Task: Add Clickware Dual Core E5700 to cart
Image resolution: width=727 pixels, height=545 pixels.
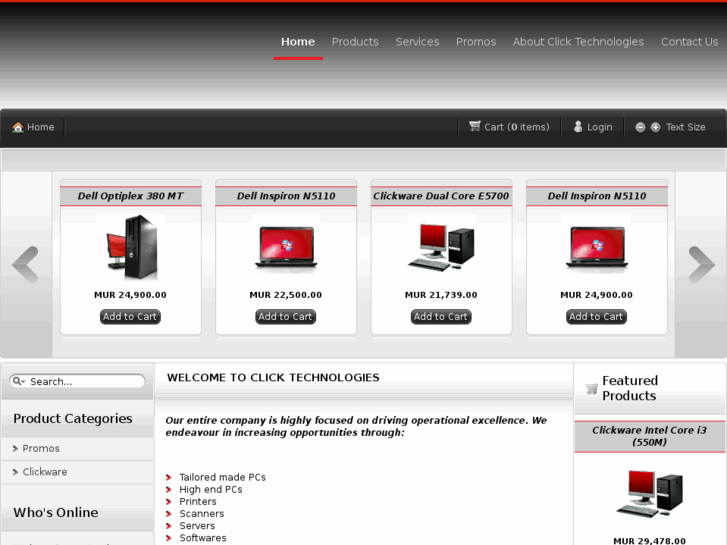Action: (441, 317)
